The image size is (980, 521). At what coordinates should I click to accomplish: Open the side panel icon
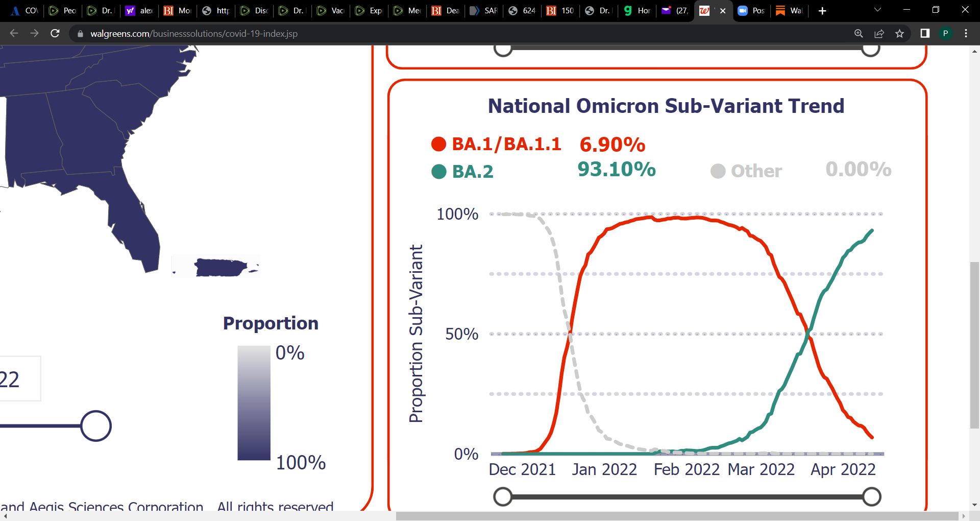click(925, 33)
